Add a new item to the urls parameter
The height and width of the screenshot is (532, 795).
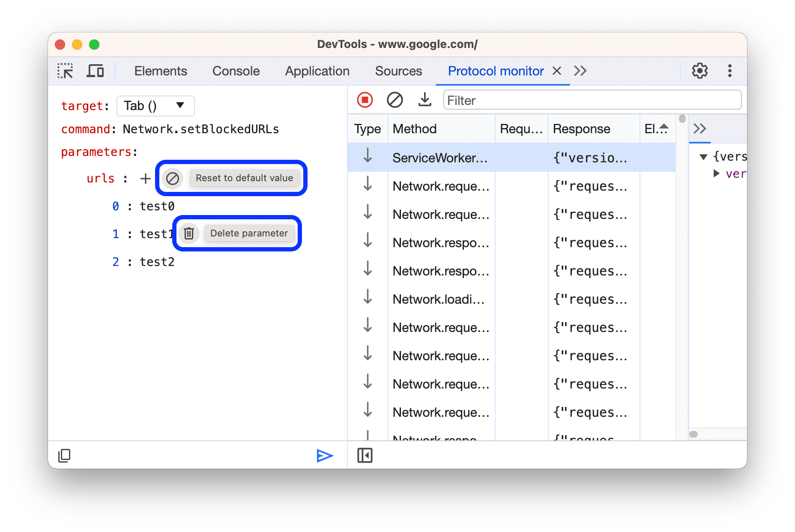146,178
